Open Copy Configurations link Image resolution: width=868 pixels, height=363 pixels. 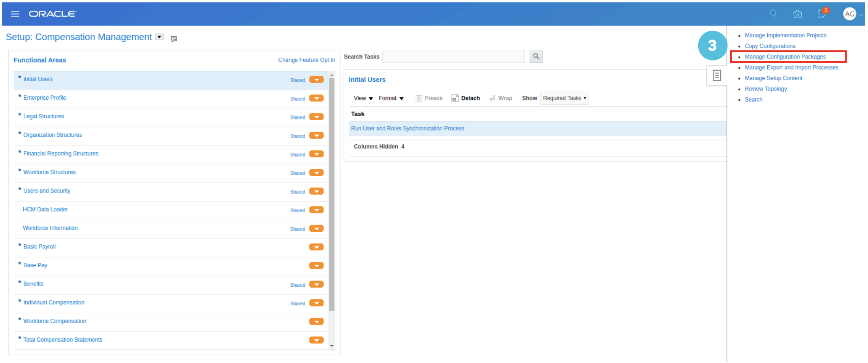[770, 46]
